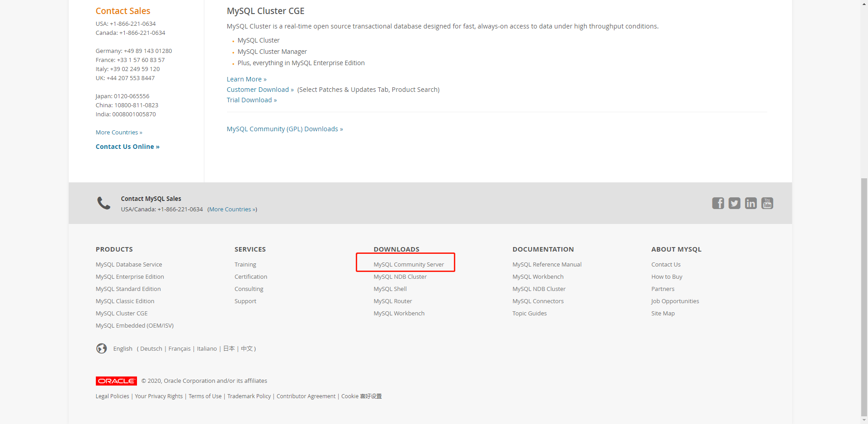The image size is (868, 424).
Task: Switch site language to 日本
Action: pyautogui.click(x=229, y=349)
